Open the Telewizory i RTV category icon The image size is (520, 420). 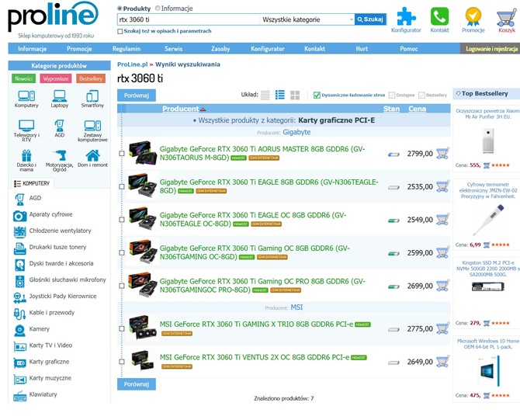coord(26,126)
